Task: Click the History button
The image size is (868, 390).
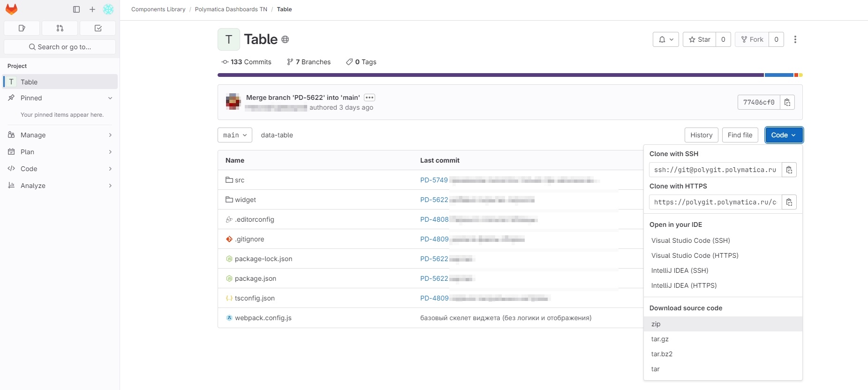Action: click(x=701, y=135)
